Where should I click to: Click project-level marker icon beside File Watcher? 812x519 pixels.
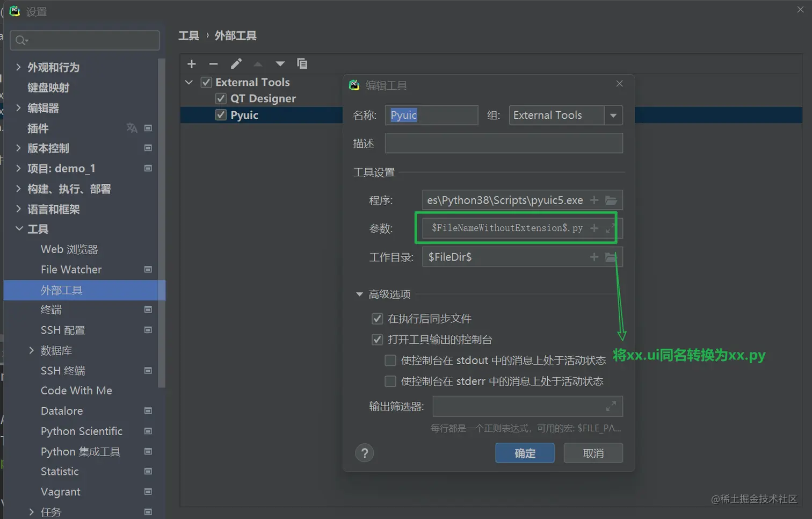tap(148, 269)
